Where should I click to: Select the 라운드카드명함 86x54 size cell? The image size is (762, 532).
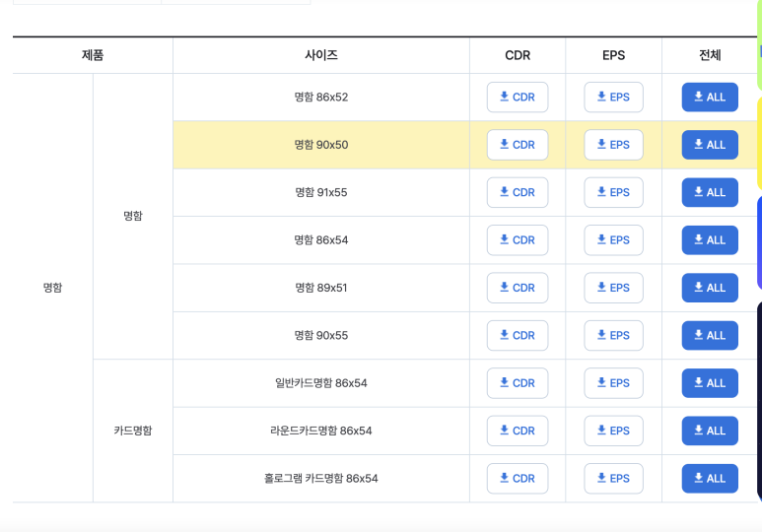coord(321,431)
